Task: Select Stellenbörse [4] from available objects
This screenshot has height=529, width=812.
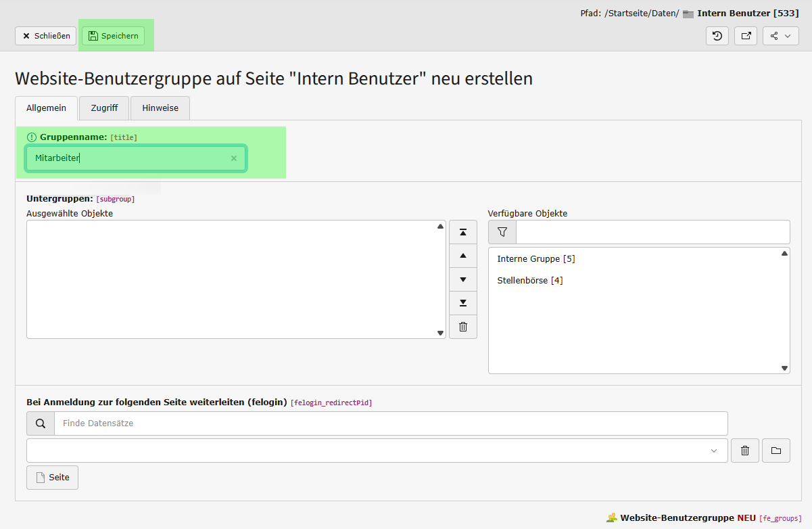Action: [x=530, y=281]
